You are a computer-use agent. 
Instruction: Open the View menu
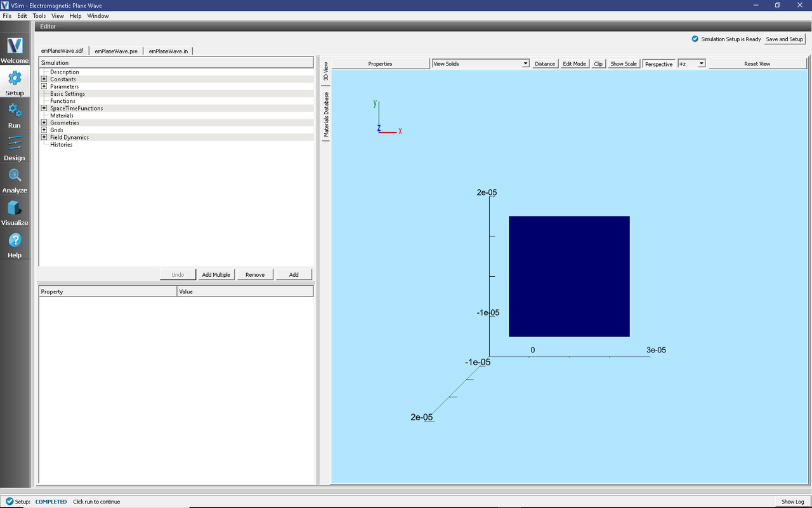(x=58, y=16)
